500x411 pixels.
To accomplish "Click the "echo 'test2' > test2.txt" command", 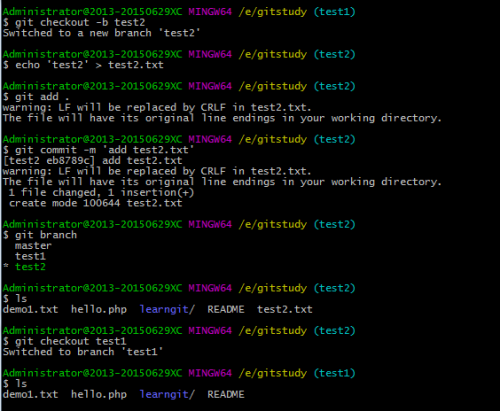I will coord(83,65).
